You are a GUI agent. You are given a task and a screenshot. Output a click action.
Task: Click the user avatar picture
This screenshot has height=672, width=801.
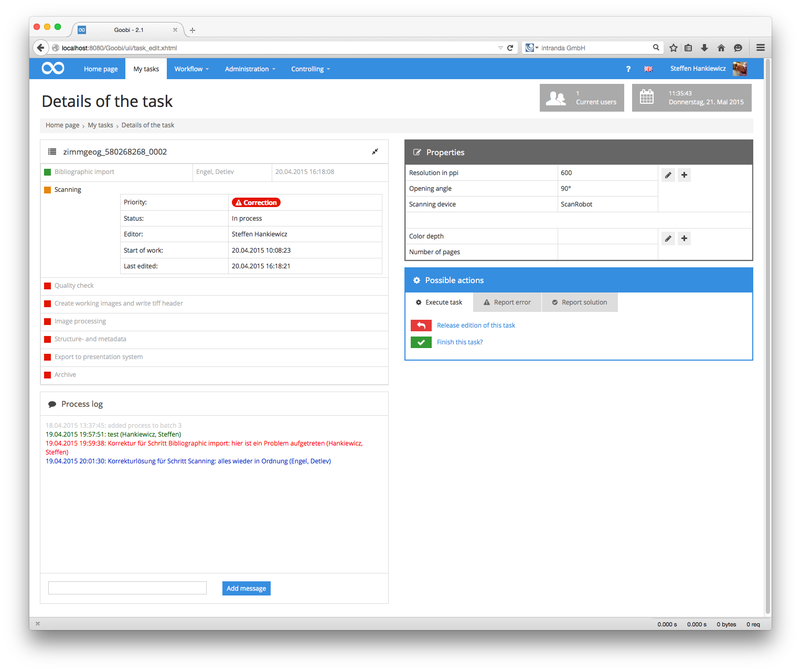740,69
